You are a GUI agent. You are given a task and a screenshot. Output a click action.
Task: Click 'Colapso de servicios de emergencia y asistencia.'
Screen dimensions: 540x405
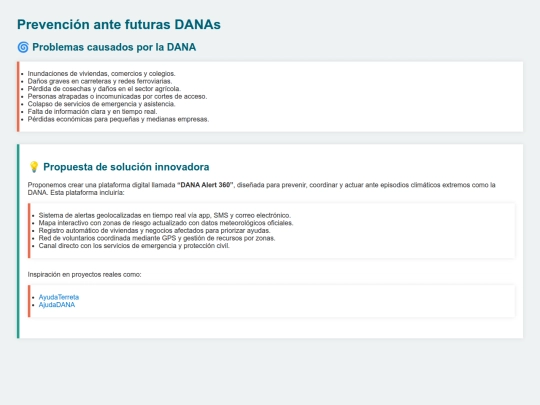(102, 104)
